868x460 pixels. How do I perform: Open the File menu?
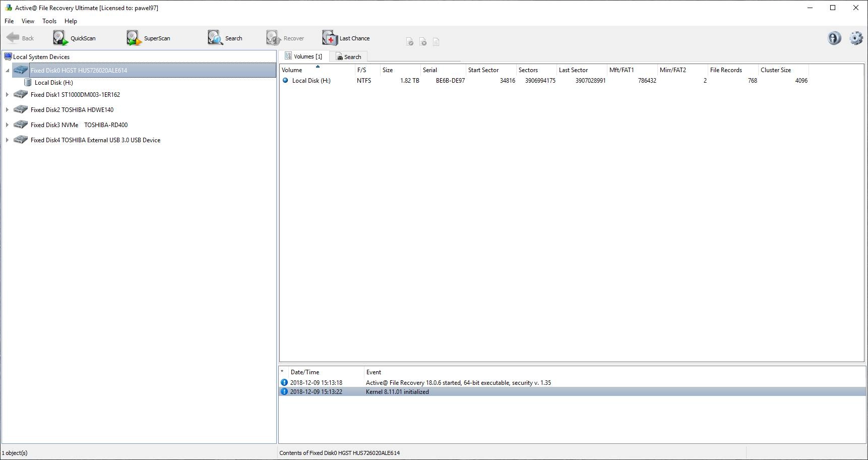pyautogui.click(x=9, y=21)
